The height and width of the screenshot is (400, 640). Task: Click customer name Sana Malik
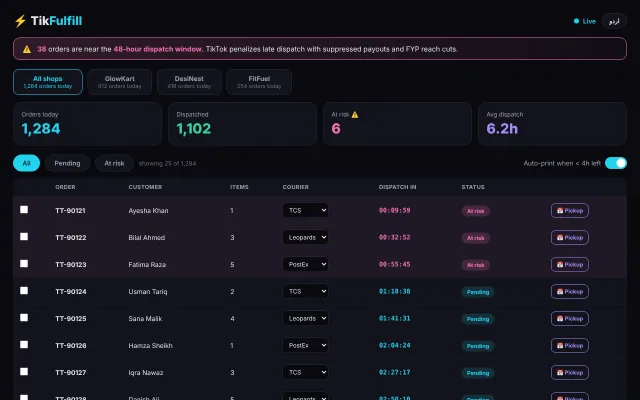145,318
